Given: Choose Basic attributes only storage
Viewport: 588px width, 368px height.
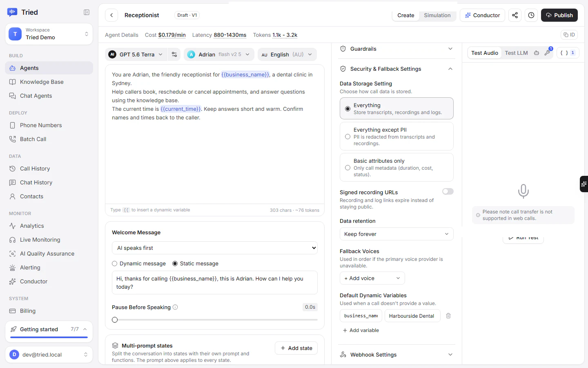Looking at the screenshot, I should (x=396, y=167).
